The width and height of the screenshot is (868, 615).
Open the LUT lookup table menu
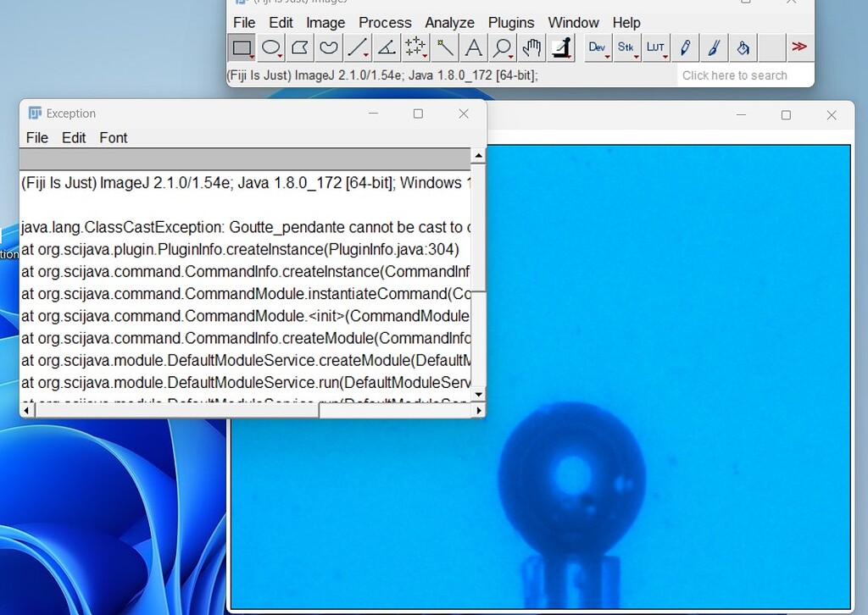click(x=654, y=47)
